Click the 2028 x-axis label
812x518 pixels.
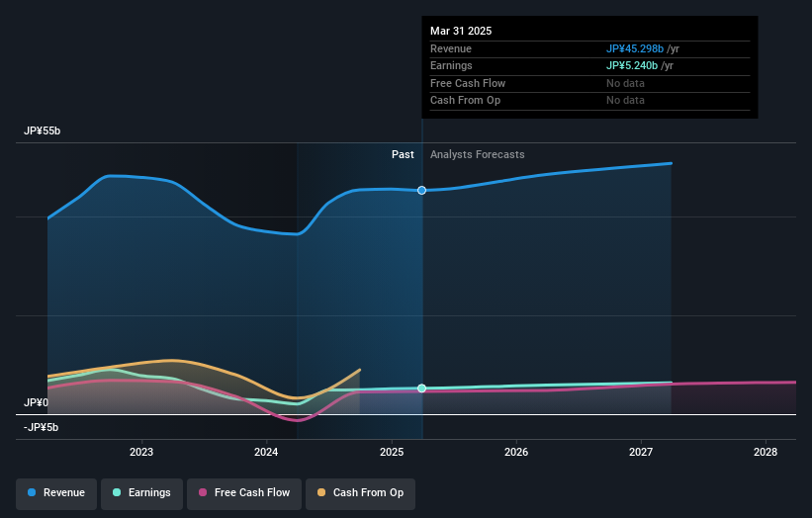coord(766,453)
